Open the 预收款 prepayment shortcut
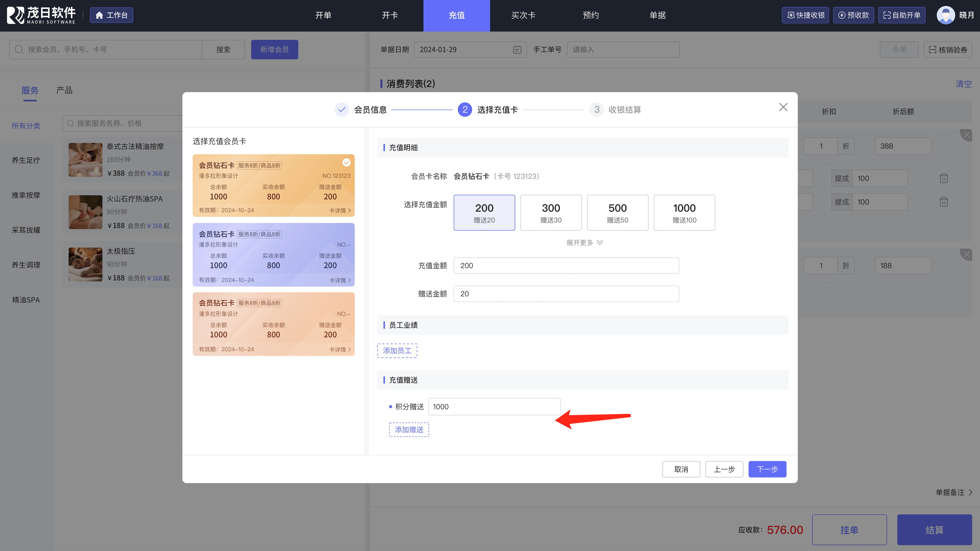 coord(853,15)
